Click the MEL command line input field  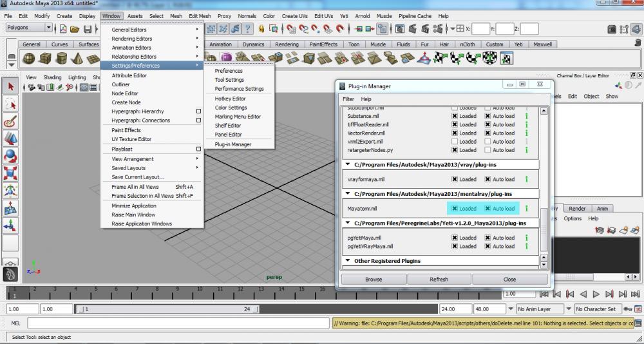(178, 323)
